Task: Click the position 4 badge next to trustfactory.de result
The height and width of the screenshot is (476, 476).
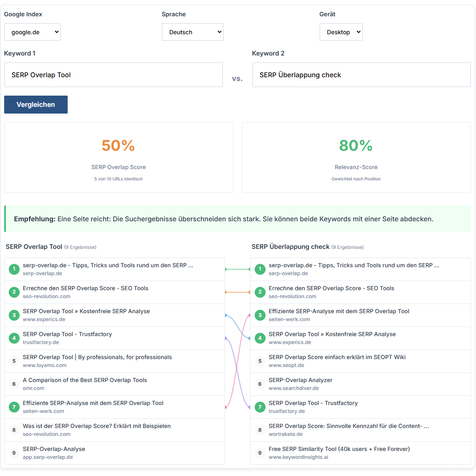Action: tap(14, 338)
